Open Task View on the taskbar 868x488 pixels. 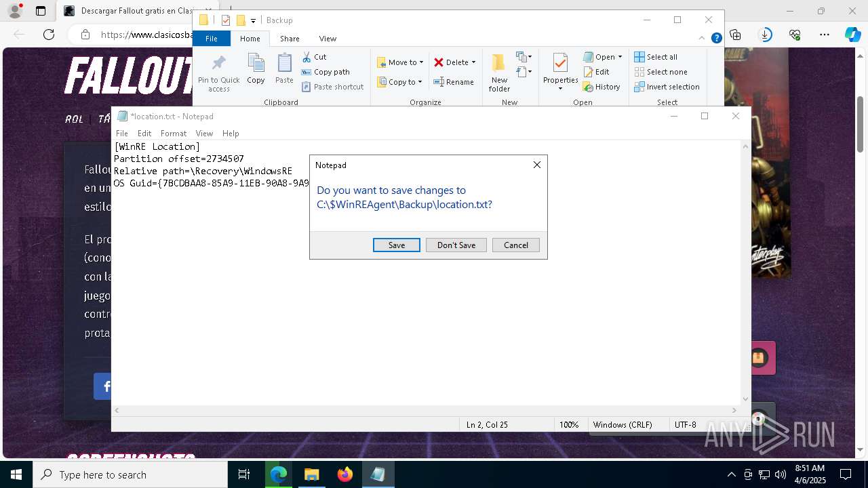[244, 474]
